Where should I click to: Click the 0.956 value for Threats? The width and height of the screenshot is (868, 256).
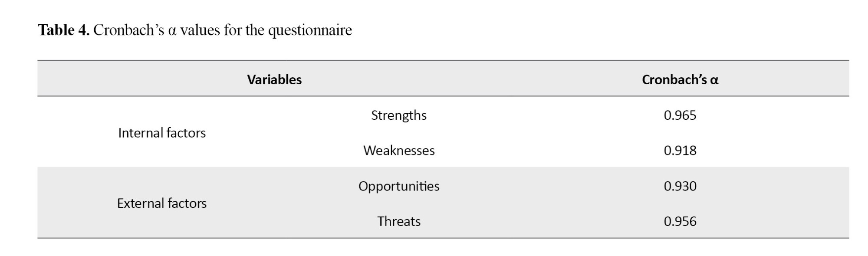pos(680,221)
